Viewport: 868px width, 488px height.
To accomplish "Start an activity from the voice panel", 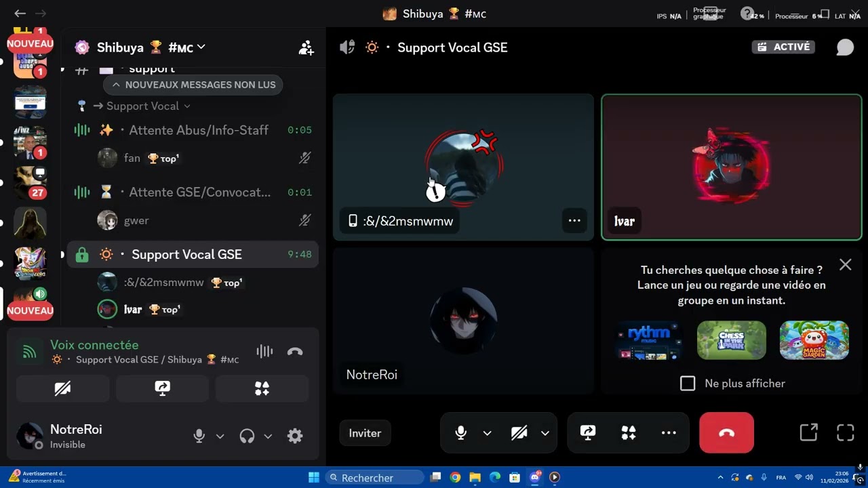I will tap(262, 388).
